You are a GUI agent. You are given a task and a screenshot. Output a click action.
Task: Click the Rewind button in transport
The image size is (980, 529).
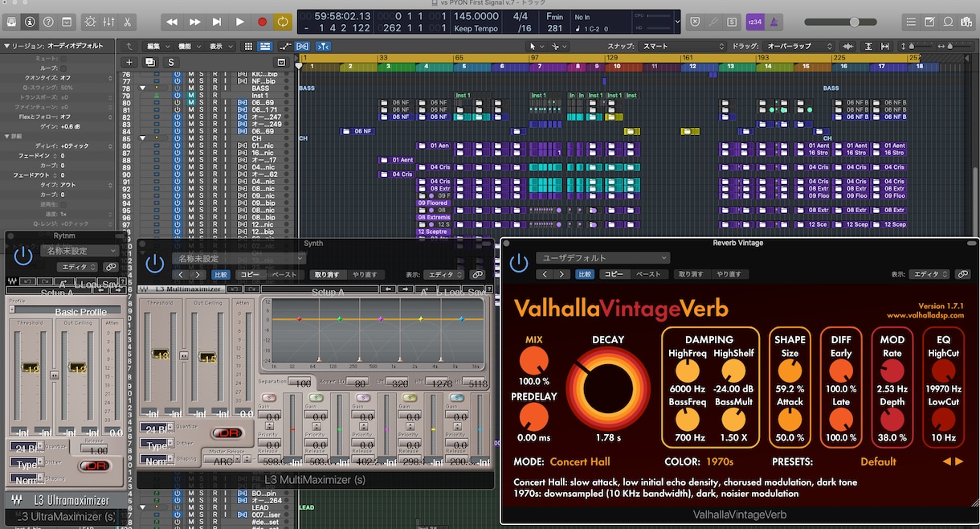click(172, 22)
